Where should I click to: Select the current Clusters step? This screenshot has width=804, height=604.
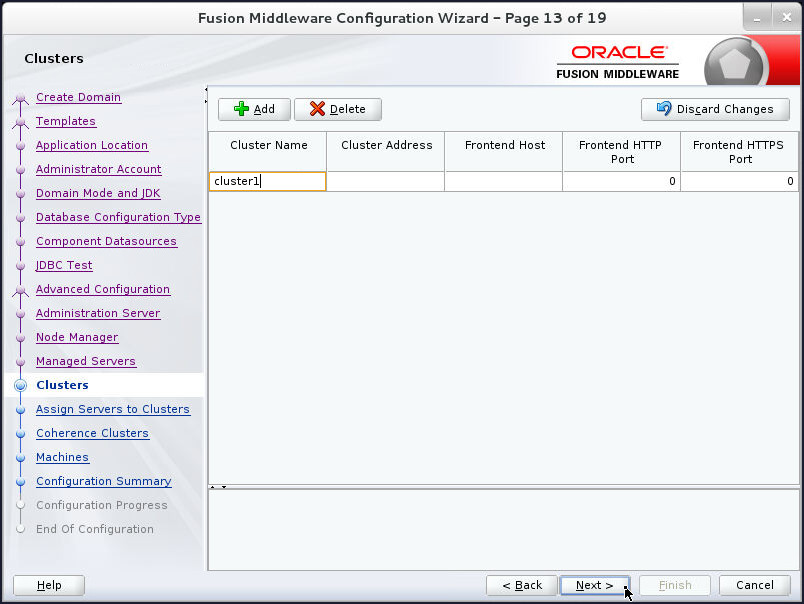tap(62, 385)
